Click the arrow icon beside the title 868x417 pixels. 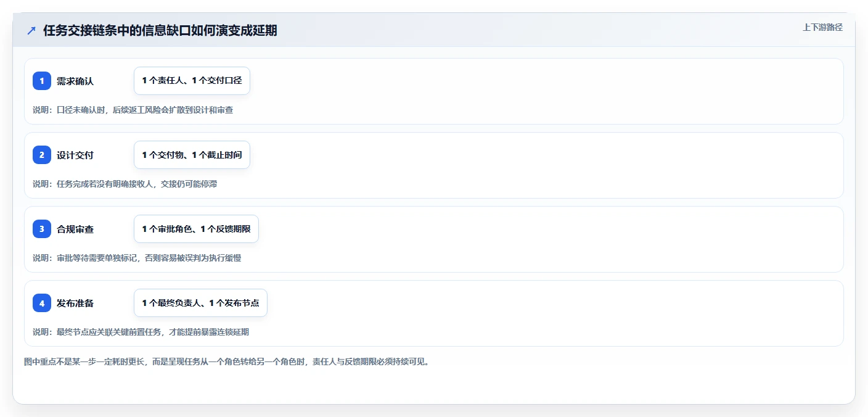pos(31,30)
